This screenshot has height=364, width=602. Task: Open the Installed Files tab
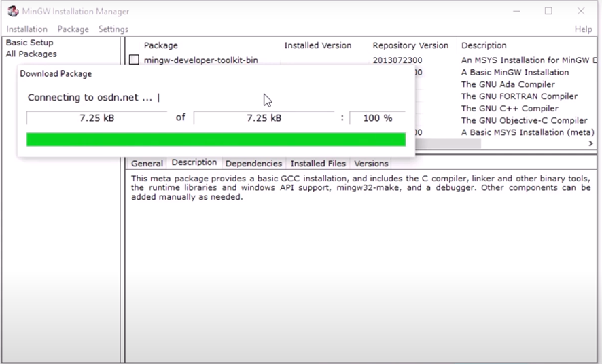click(x=318, y=164)
